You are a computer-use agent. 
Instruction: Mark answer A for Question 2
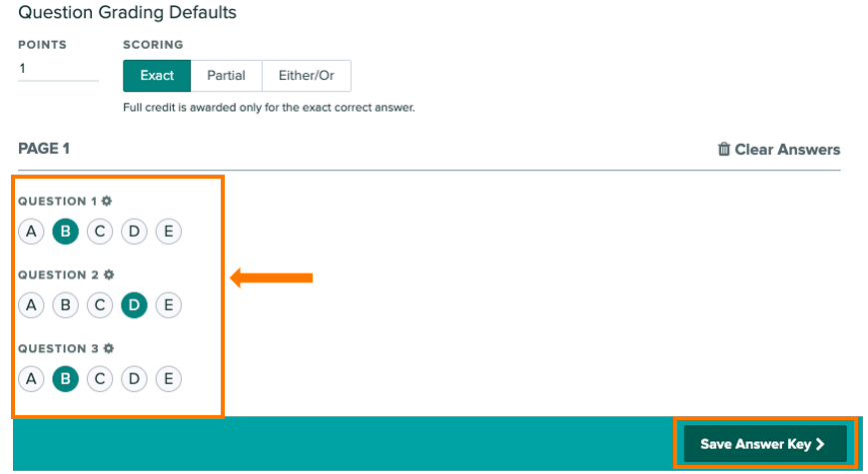click(31, 304)
